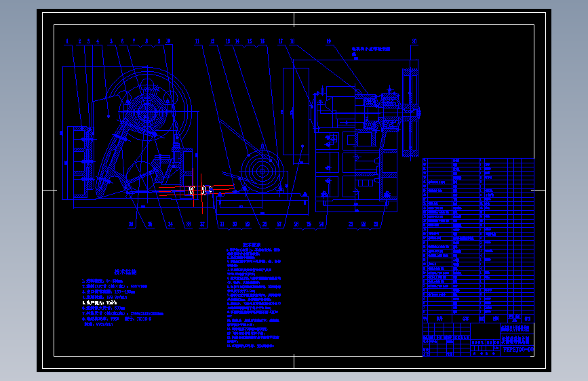Select part callout number 16

tap(262, 41)
